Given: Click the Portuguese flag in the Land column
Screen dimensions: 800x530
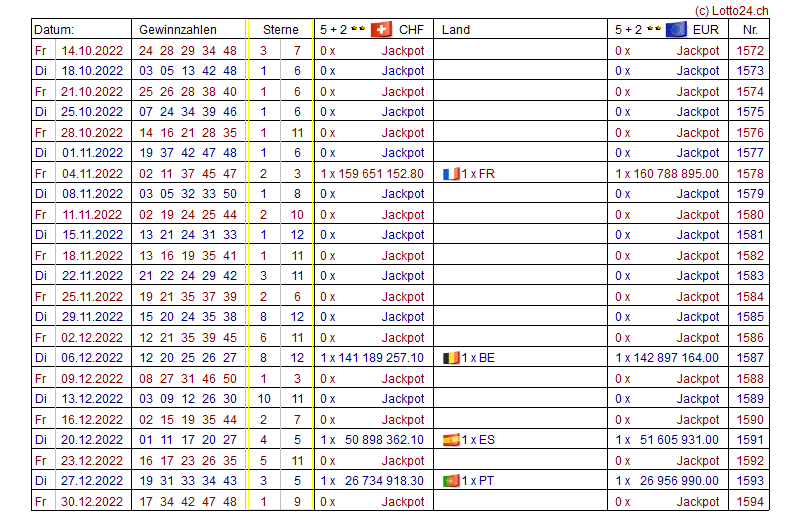Looking at the screenshot, I should 451,481.
